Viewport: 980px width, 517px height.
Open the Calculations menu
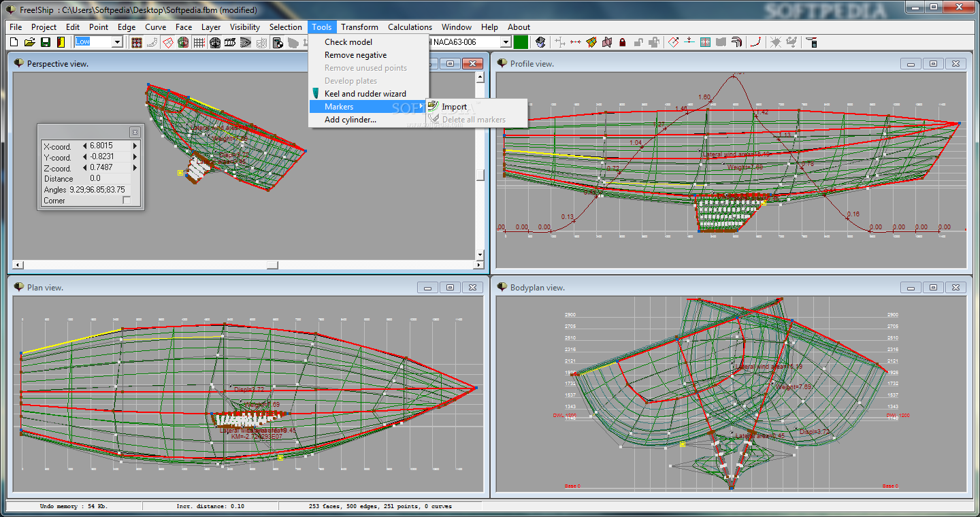point(410,27)
